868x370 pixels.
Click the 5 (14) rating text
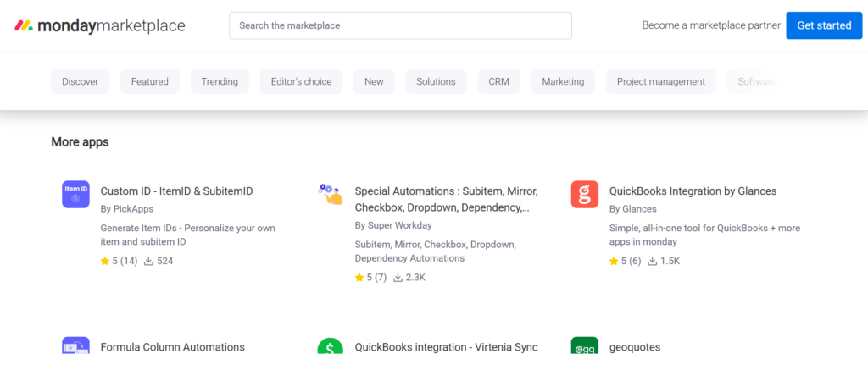[x=125, y=261]
